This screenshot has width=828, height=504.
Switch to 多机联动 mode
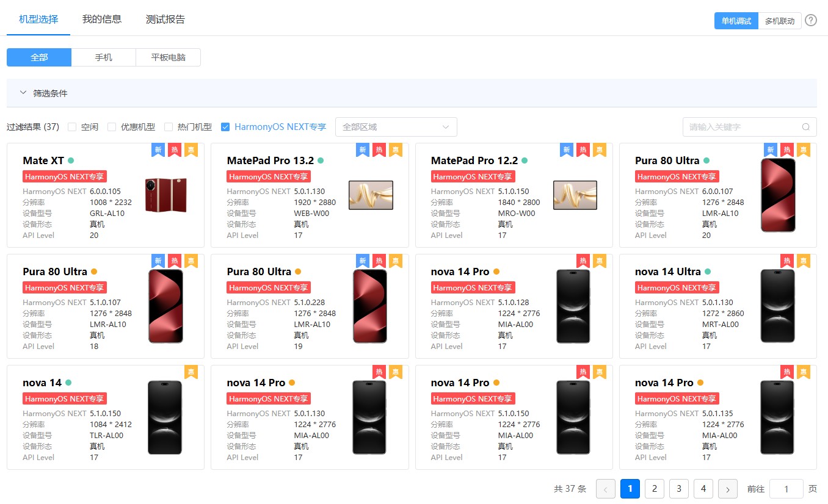point(779,21)
